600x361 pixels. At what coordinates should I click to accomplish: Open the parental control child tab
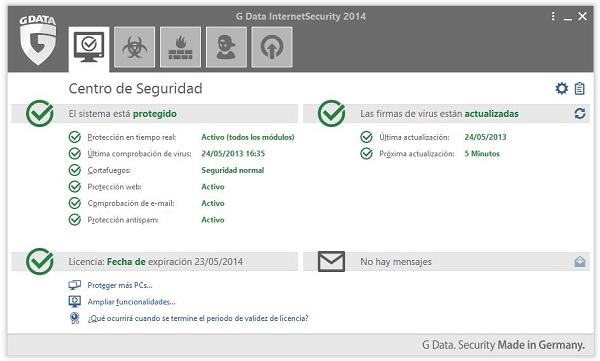226,47
